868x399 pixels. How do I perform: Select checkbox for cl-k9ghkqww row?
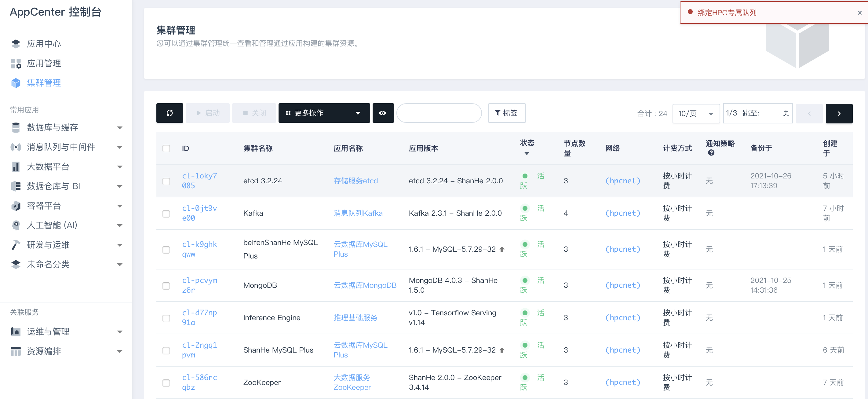166,250
